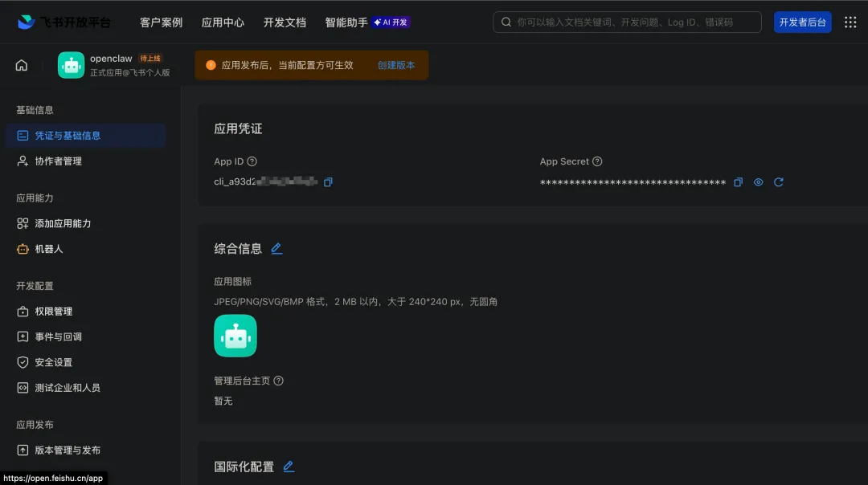The width and height of the screenshot is (868, 485).
Task: Click the orange warning icon in banner
Action: click(x=211, y=65)
